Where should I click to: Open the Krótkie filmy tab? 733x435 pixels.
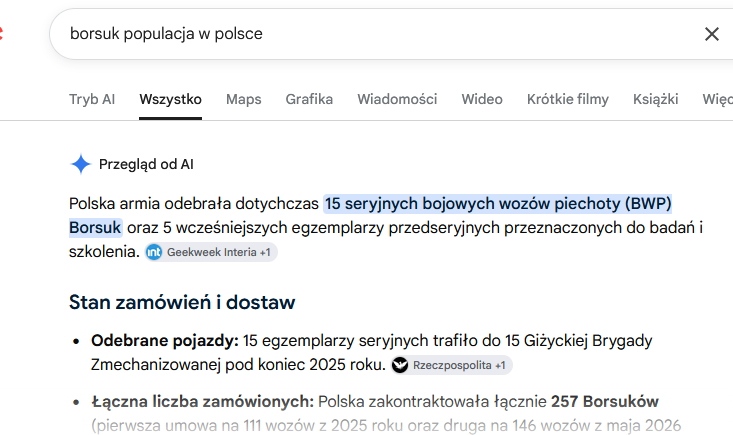coord(568,99)
